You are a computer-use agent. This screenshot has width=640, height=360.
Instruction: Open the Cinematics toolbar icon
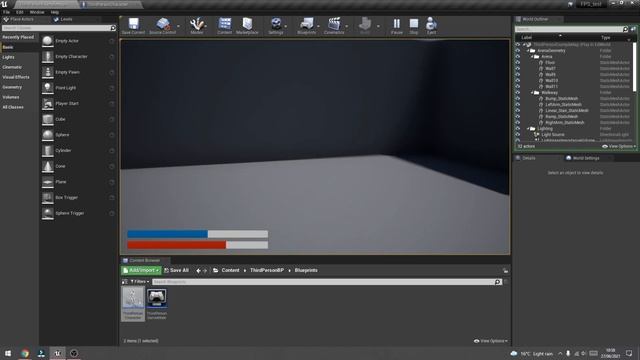[334, 24]
